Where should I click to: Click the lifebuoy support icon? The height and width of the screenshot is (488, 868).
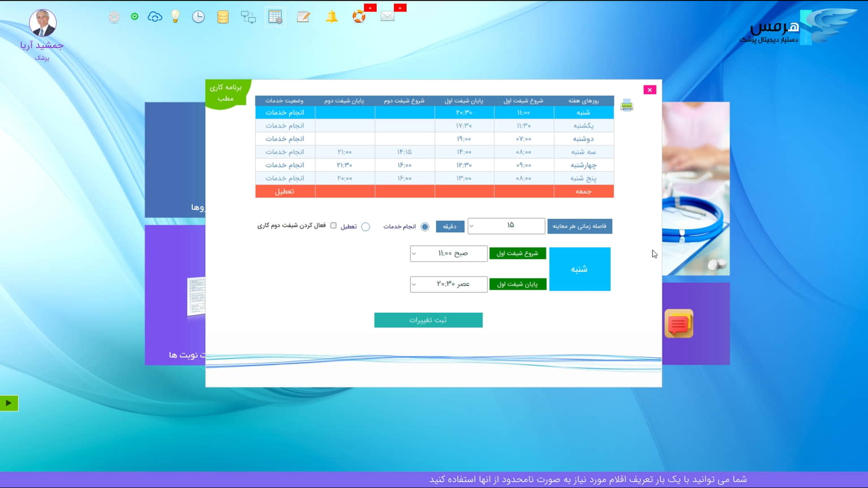(x=359, y=17)
